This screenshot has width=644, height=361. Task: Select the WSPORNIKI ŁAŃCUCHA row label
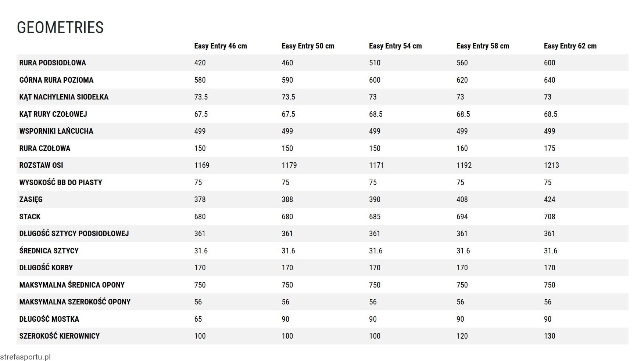pos(56,131)
